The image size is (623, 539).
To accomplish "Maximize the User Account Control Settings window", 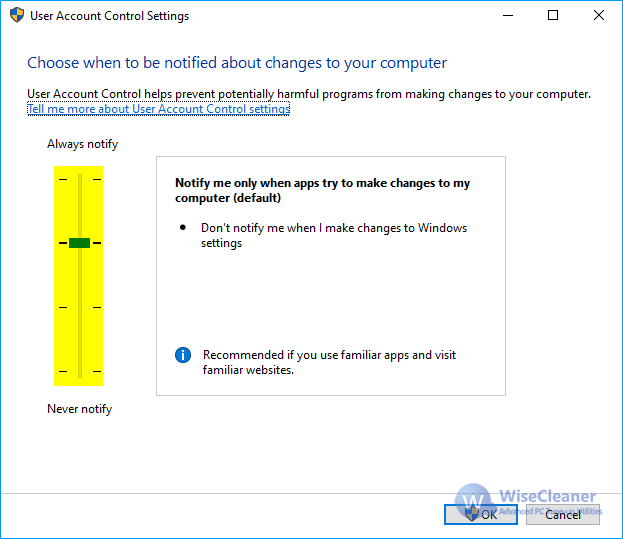I will click(553, 15).
